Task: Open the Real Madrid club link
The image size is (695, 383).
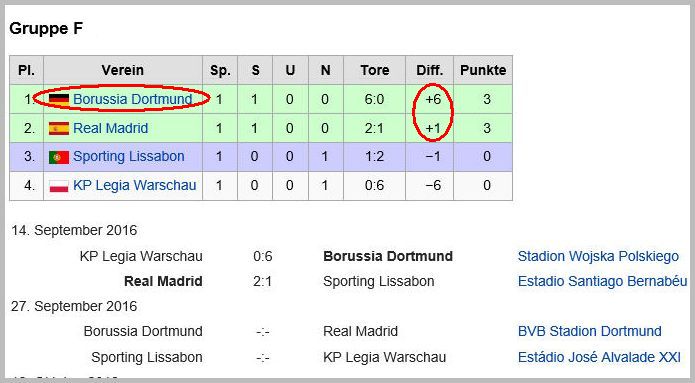Action: coord(110,128)
